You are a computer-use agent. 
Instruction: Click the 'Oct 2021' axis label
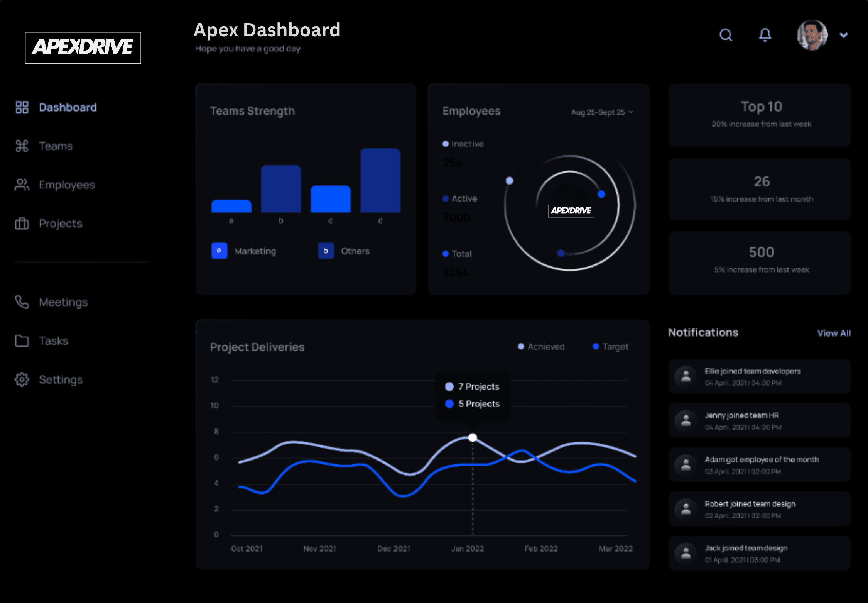pos(247,549)
